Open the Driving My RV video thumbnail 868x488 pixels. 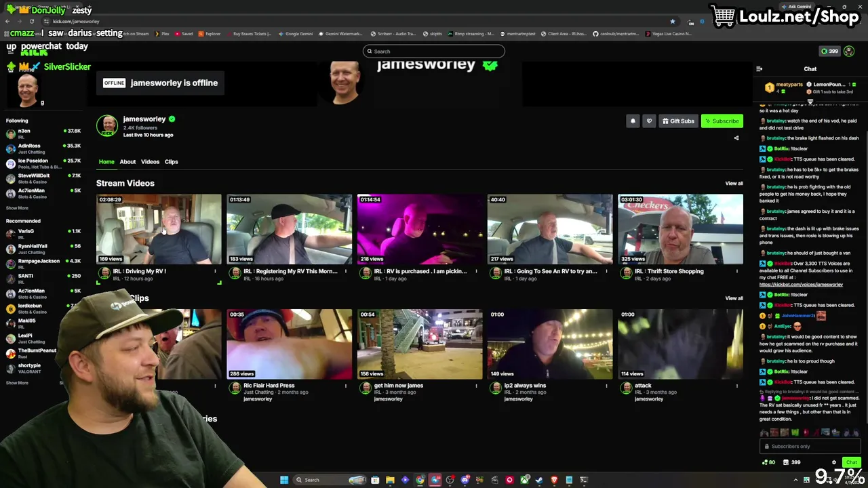[159, 229]
